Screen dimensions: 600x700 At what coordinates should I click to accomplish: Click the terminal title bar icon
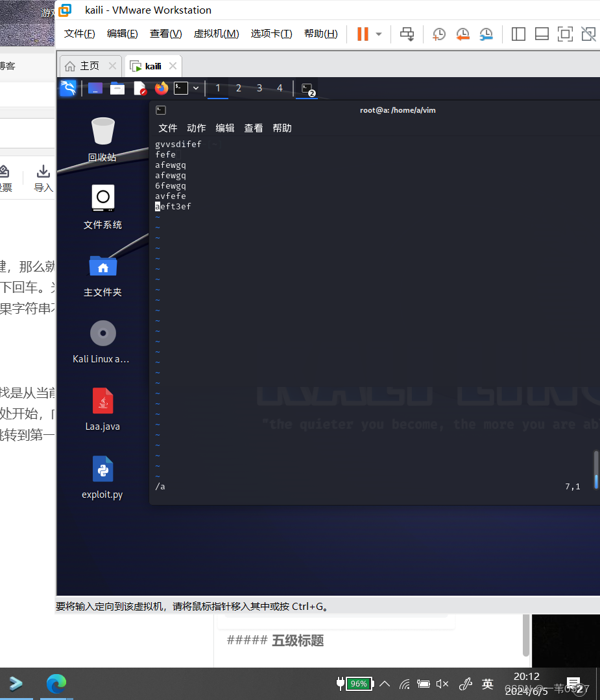161,110
